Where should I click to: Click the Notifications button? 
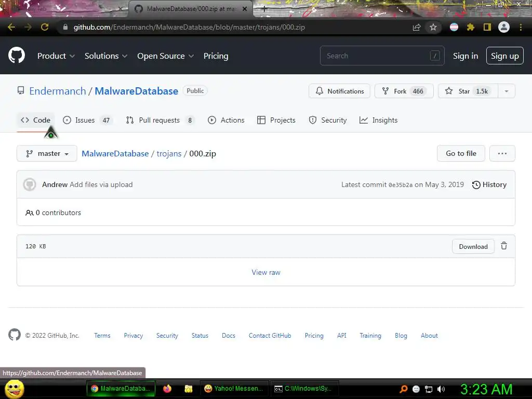(339, 91)
